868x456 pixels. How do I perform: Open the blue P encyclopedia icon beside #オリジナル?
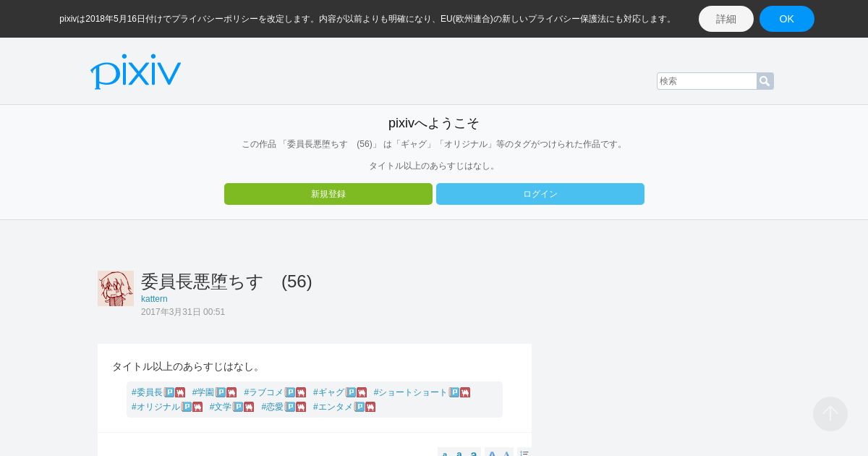pyautogui.click(x=187, y=407)
